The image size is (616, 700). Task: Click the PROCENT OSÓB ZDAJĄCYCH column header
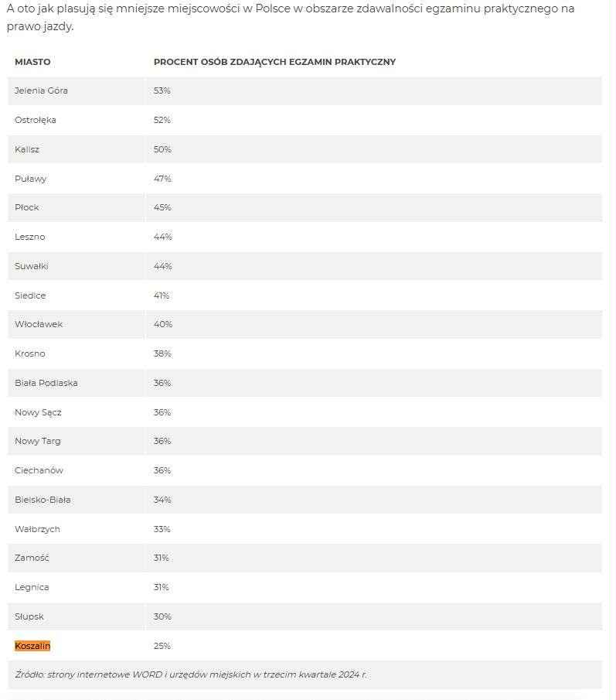pyautogui.click(x=274, y=62)
